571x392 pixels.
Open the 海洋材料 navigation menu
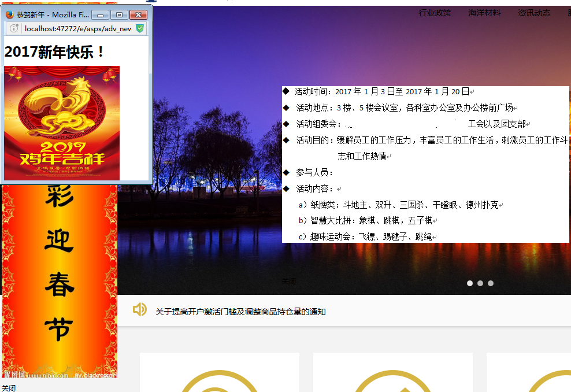pyautogui.click(x=484, y=13)
